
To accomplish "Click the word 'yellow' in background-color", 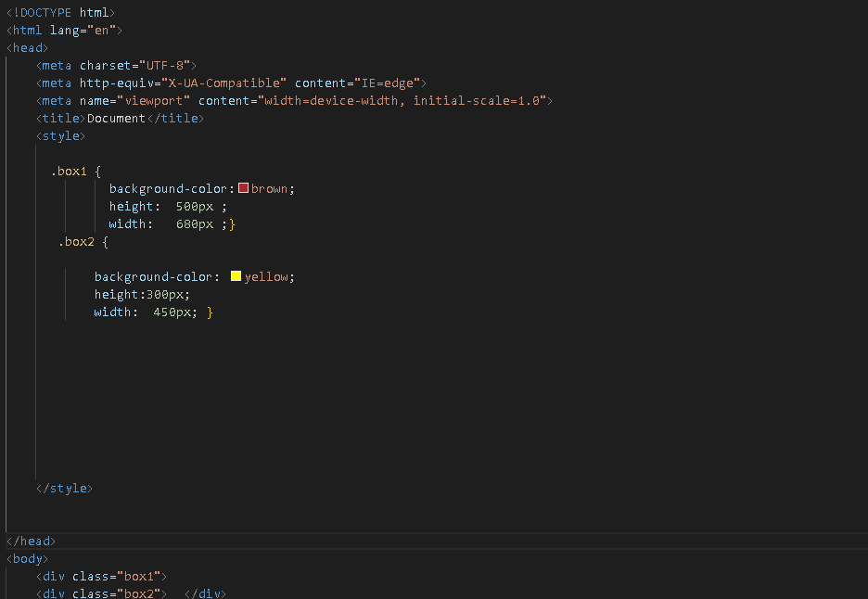I will click(266, 275).
